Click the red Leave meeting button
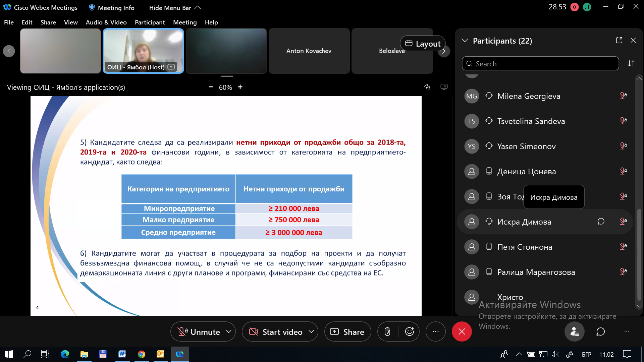 click(462, 332)
